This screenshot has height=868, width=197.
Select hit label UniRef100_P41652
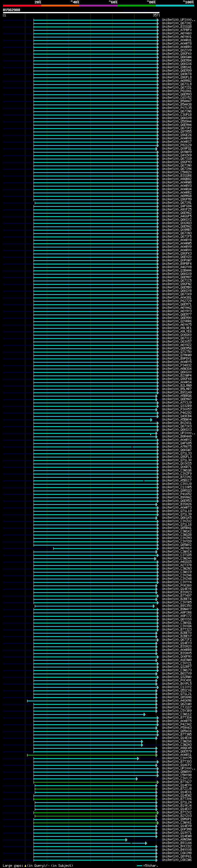tap(177, 494)
